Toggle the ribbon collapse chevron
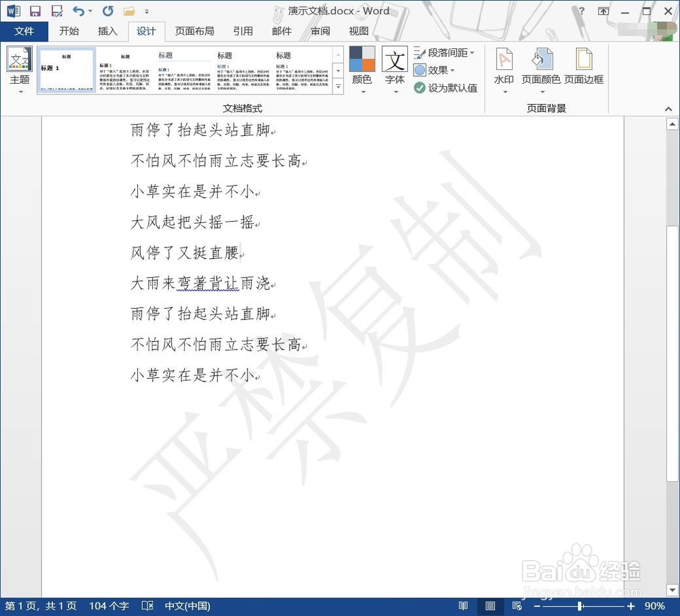Screen dimensions: 680x616 [668, 107]
